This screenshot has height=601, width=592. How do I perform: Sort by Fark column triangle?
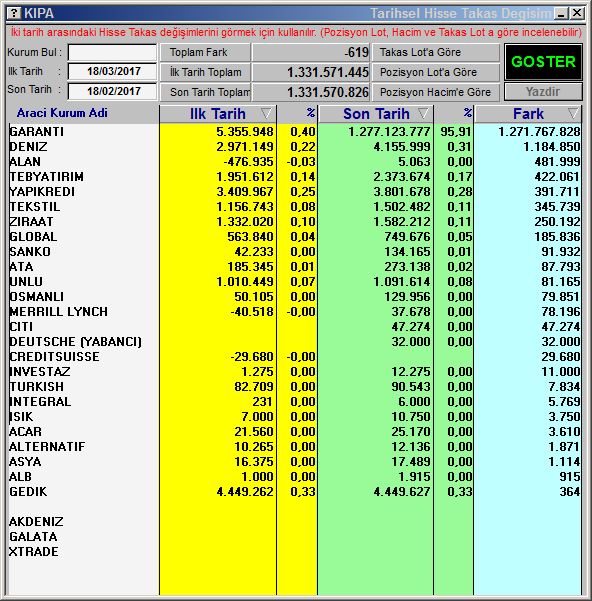[x=573, y=113]
